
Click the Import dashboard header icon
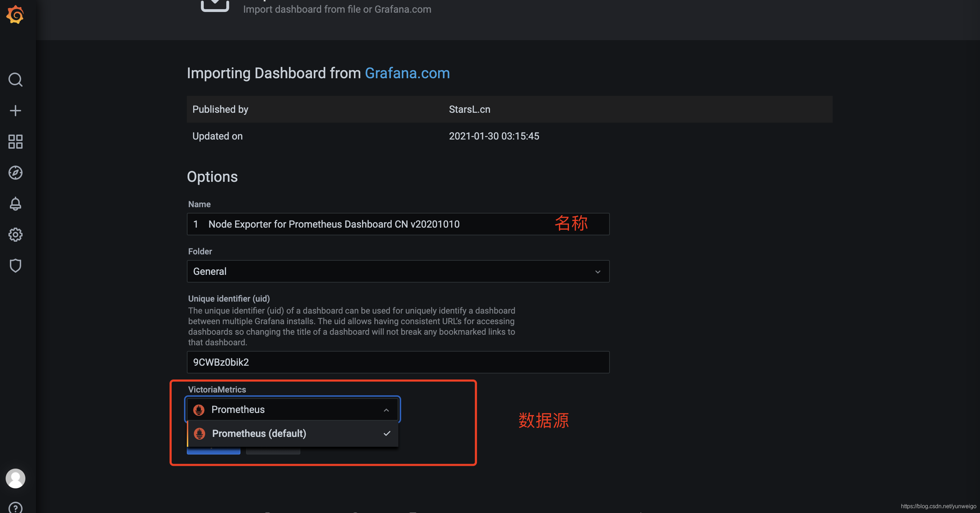(x=215, y=6)
